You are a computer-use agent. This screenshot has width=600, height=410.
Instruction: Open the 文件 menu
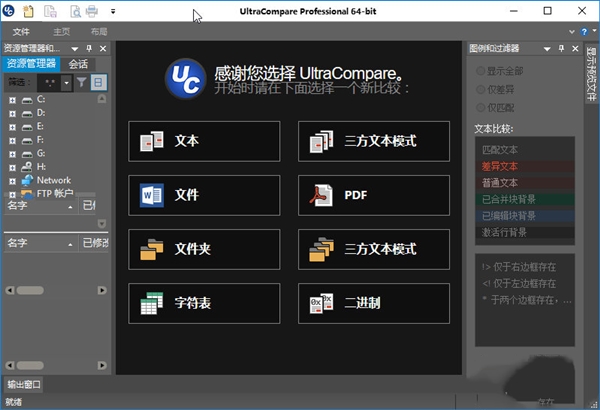click(21, 32)
